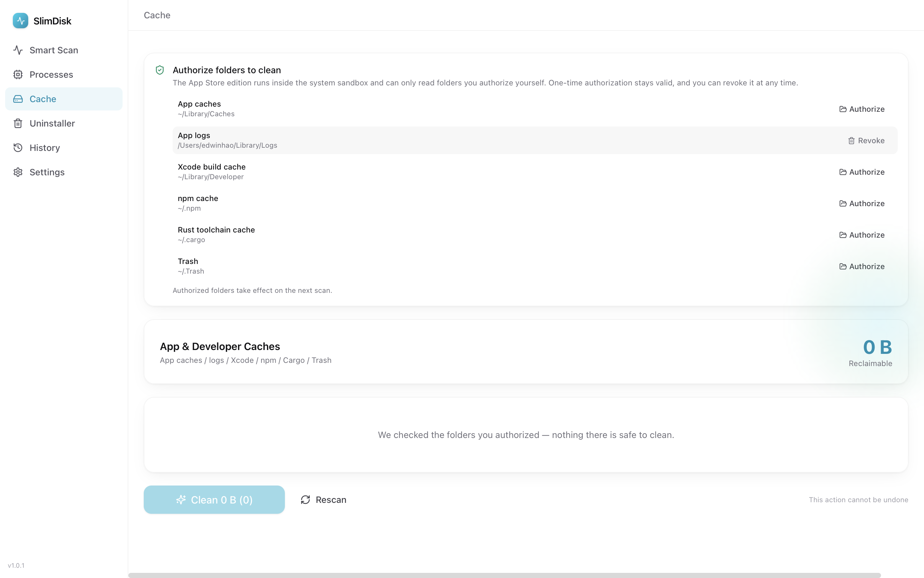Click folder icon in the Trash row
The width and height of the screenshot is (924, 578).
click(x=843, y=267)
